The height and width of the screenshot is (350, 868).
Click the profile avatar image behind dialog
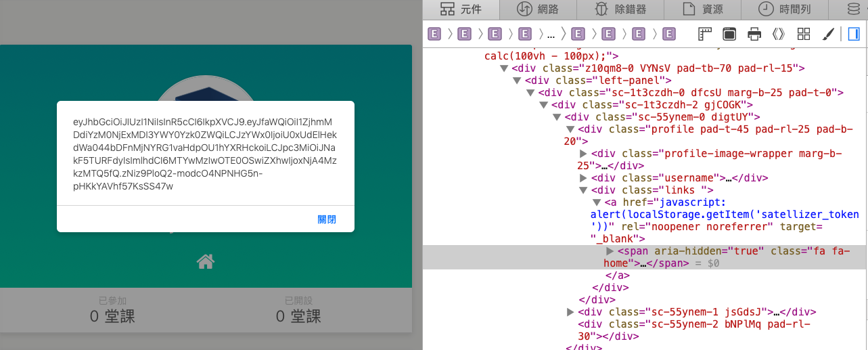[x=206, y=87]
